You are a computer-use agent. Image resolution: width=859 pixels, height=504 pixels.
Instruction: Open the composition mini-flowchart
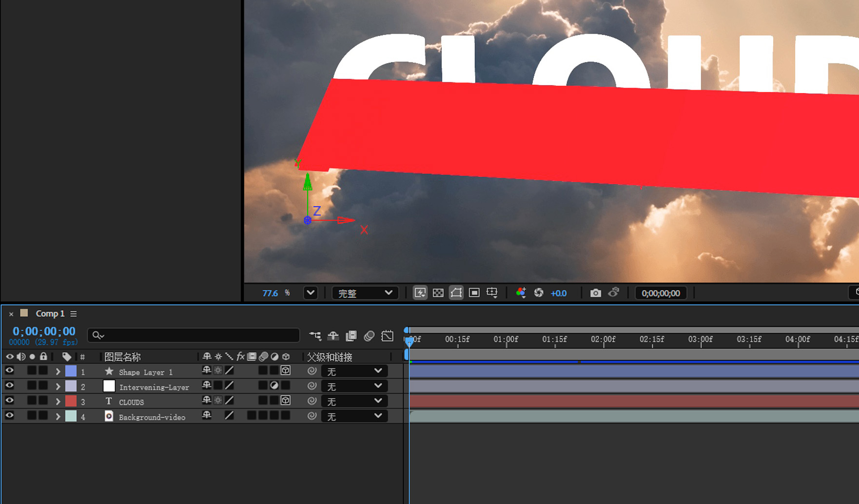[x=315, y=336]
